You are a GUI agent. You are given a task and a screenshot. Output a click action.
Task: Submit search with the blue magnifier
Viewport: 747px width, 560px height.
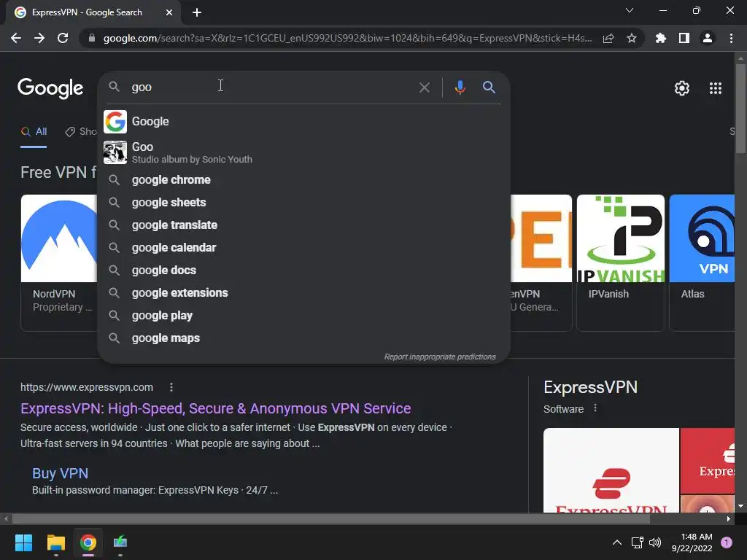click(x=489, y=87)
